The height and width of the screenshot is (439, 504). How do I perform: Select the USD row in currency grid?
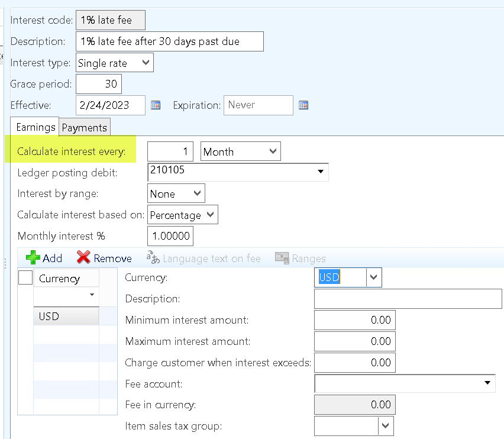pyautogui.click(x=65, y=316)
